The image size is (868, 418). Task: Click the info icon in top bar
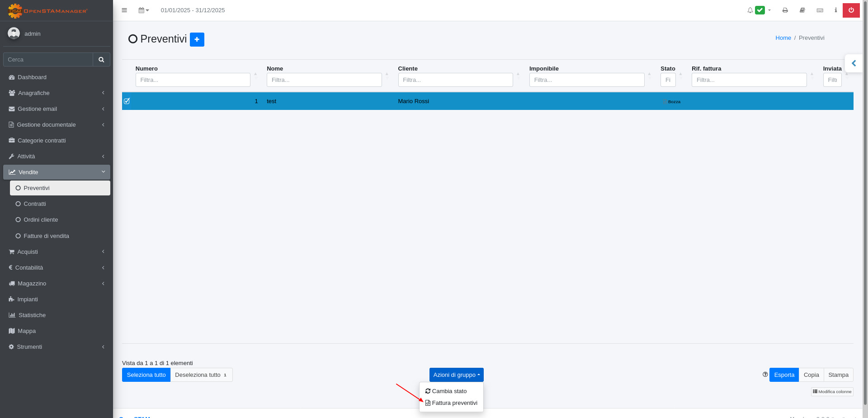coord(835,10)
